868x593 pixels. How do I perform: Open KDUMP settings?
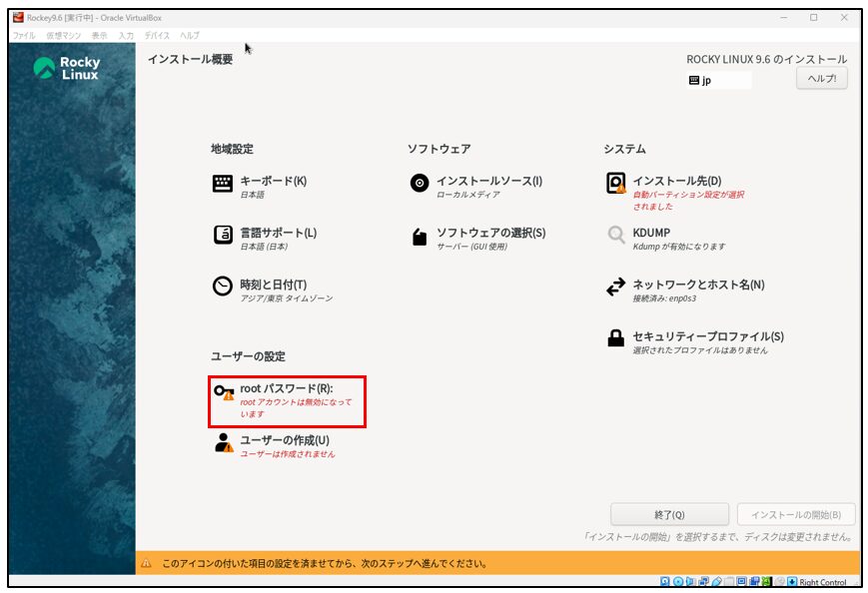pyautogui.click(x=650, y=234)
